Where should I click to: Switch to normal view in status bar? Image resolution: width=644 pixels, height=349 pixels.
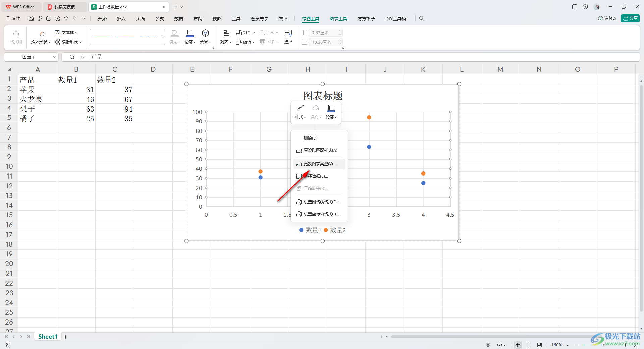(518, 345)
